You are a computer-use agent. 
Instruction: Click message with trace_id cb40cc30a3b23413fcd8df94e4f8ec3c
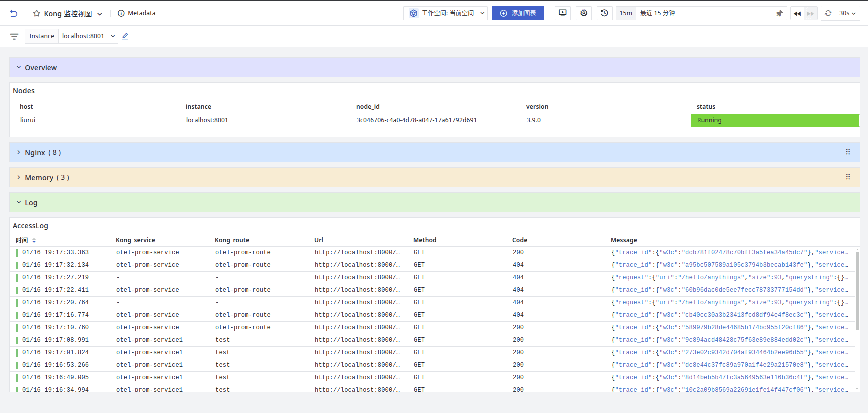(x=729, y=315)
